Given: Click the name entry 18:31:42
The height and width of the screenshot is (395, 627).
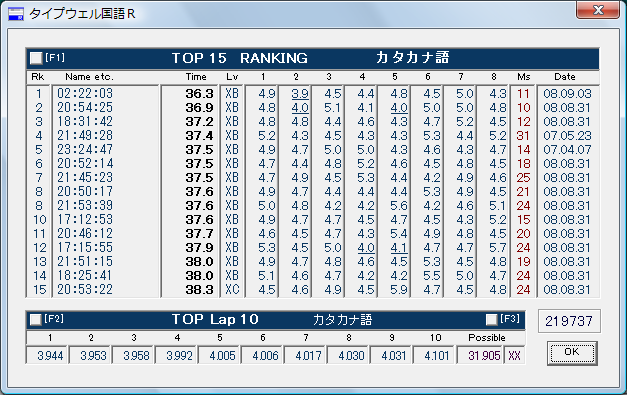Looking at the screenshot, I should pos(85,122).
